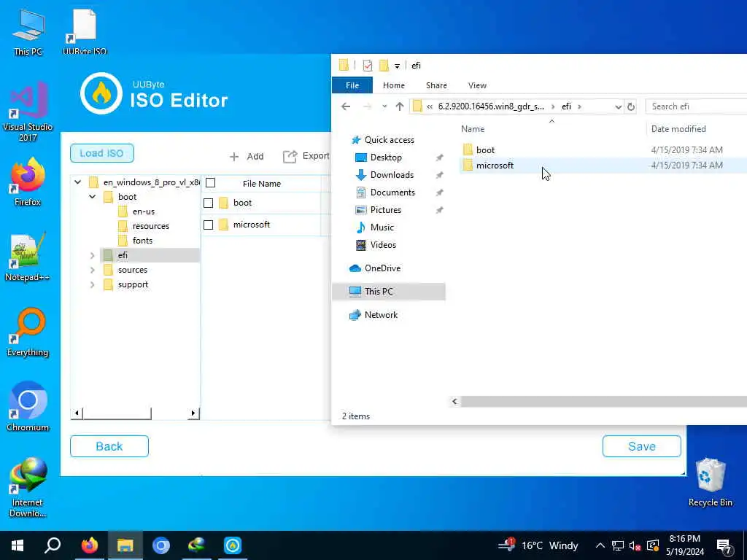Check the microsoft row checkbox in ISO Editor
Screen dimensions: 747x560
[x=208, y=225]
